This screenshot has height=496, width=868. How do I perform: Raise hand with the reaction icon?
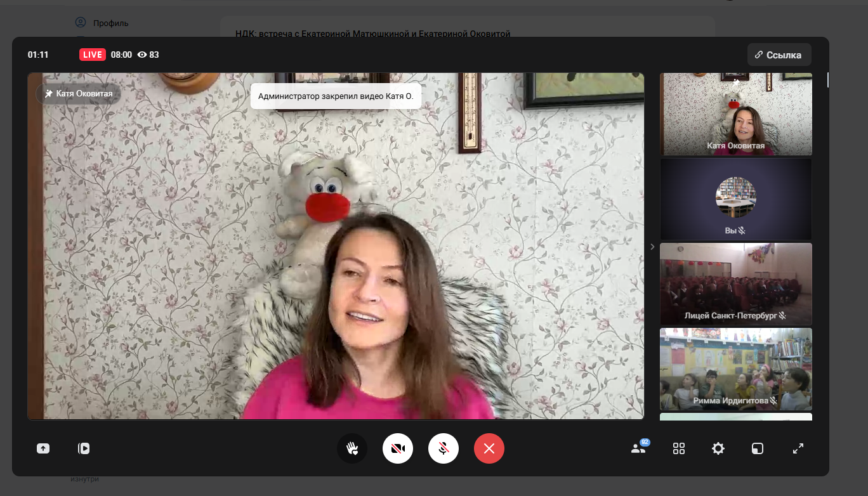[352, 448]
